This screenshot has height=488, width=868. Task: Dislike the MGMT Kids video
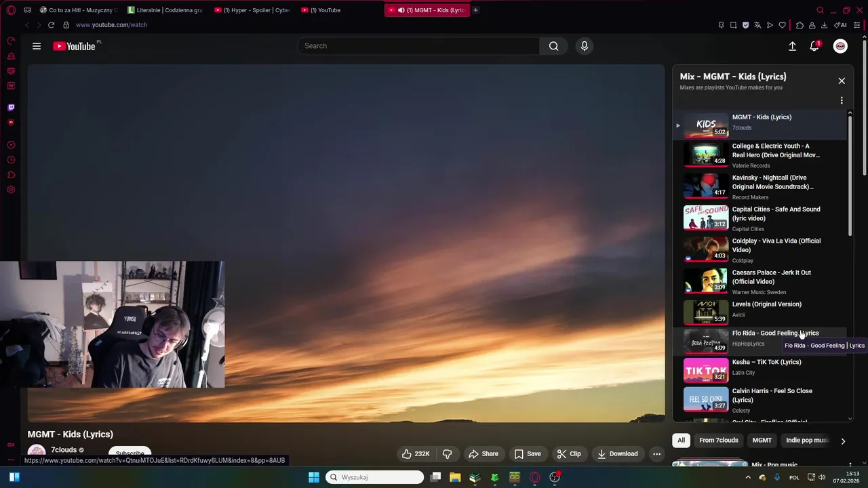[x=448, y=454]
